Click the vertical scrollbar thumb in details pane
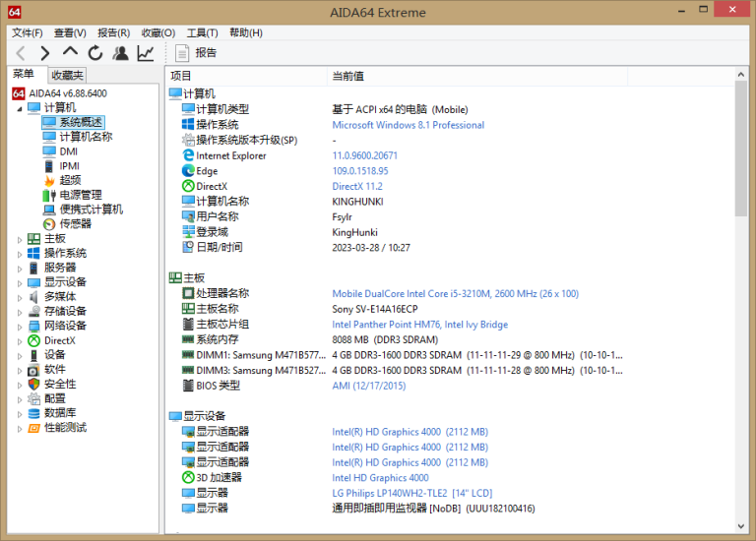The image size is (756, 541). point(741,149)
